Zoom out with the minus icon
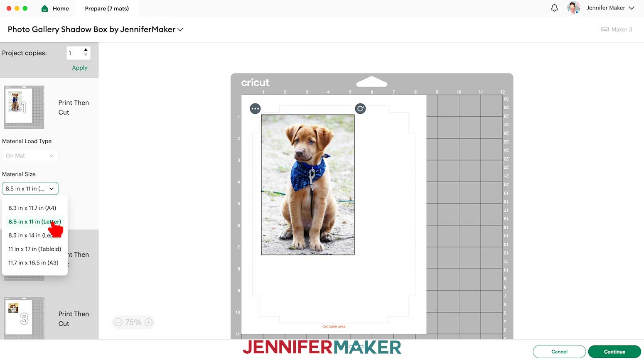The image size is (644, 362). click(x=118, y=322)
